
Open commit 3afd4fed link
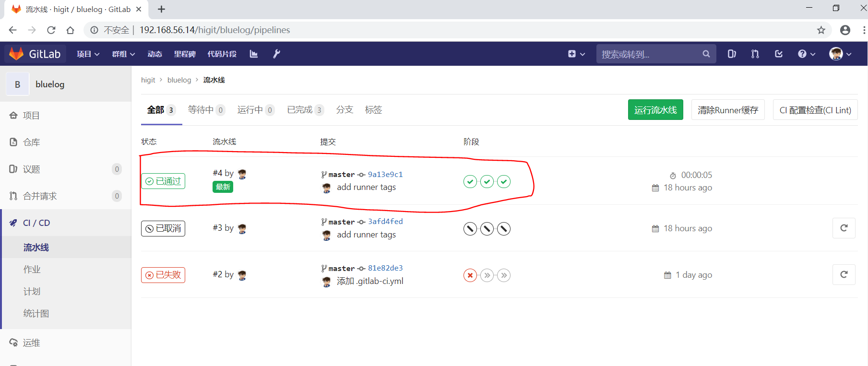point(385,221)
